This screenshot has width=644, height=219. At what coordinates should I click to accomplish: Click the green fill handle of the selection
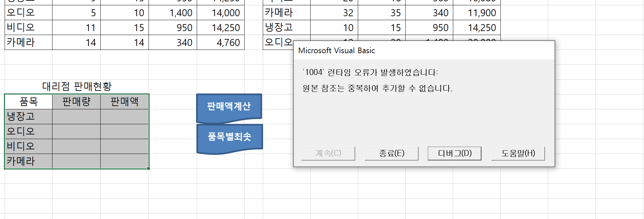[149, 168]
